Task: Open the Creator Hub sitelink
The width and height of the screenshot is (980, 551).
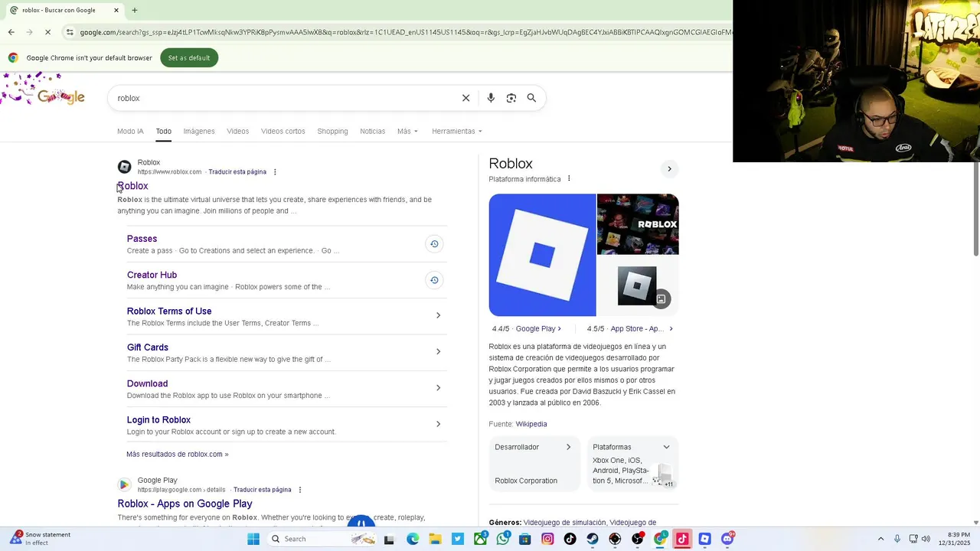Action: tap(152, 275)
